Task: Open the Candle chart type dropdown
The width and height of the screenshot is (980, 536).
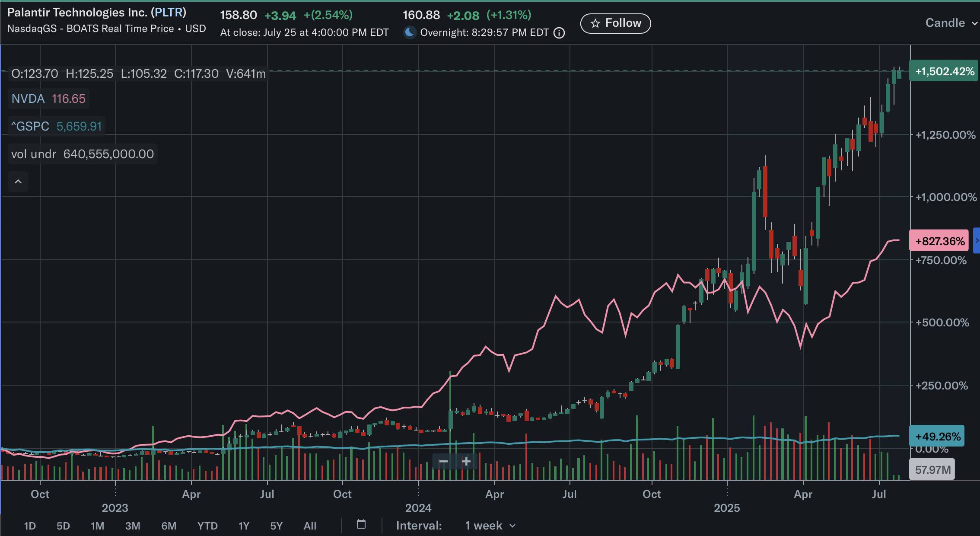Action: tap(951, 23)
